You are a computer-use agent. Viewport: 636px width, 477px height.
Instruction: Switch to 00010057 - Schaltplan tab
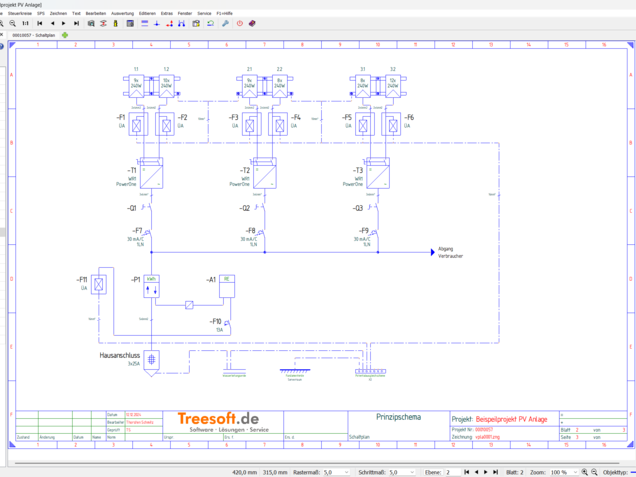(x=32, y=35)
